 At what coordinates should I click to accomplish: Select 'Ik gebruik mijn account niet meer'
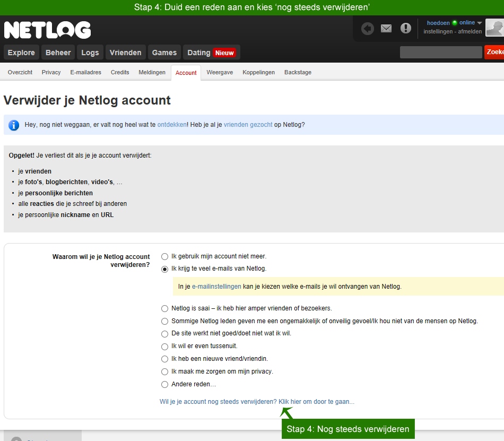[x=164, y=256]
